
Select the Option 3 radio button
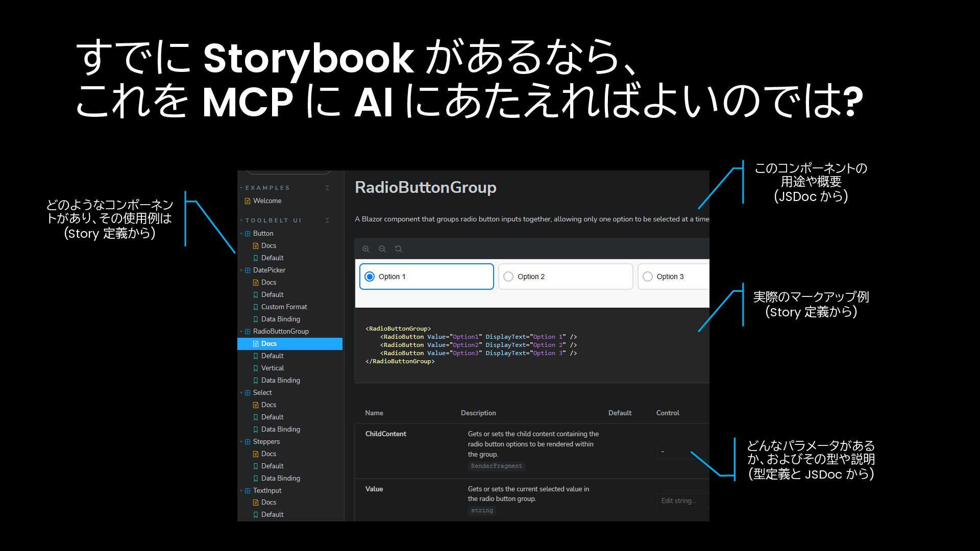click(x=648, y=277)
